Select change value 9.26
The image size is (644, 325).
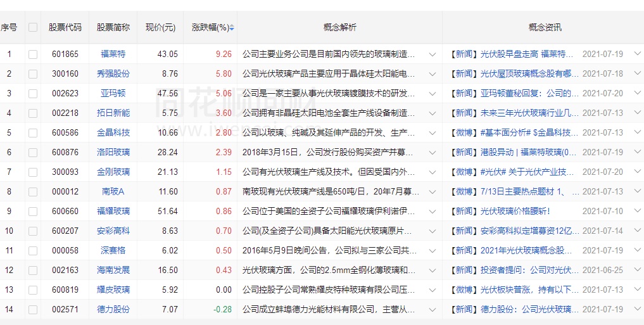pyautogui.click(x=224, y=54)
